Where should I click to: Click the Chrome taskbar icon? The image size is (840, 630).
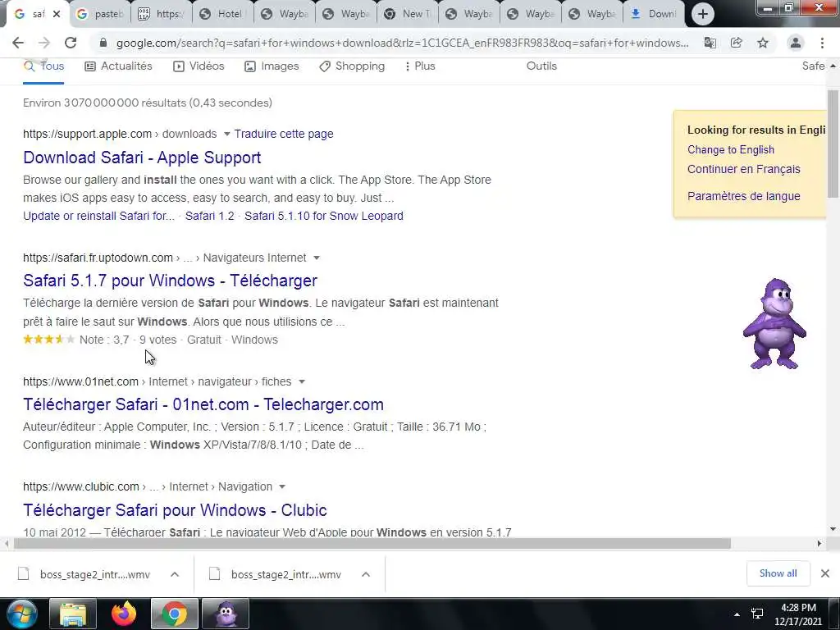click(x=175, y=614)
